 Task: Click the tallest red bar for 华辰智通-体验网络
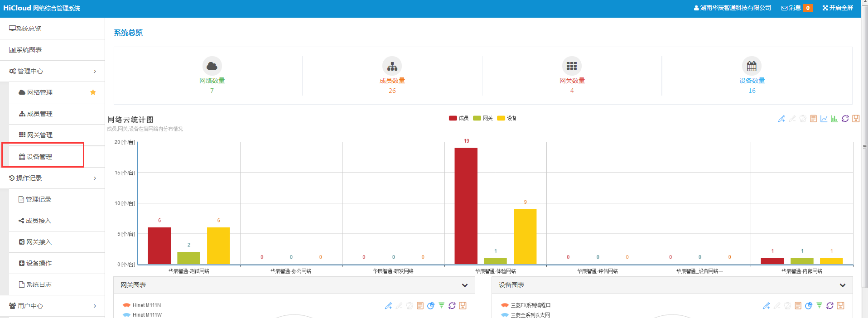point(466,206)
